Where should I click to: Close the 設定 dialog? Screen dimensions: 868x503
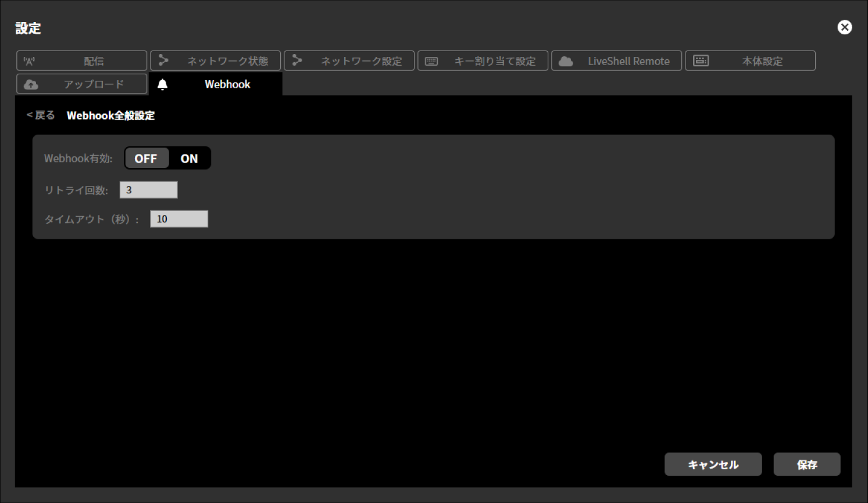[844, 27]
